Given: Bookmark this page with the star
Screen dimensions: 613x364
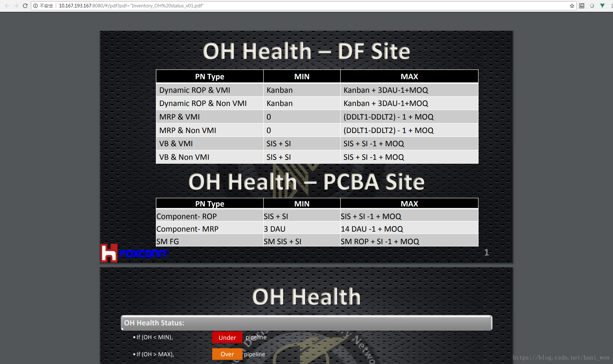Looking at the screenshot, I should tap(572, 6).
